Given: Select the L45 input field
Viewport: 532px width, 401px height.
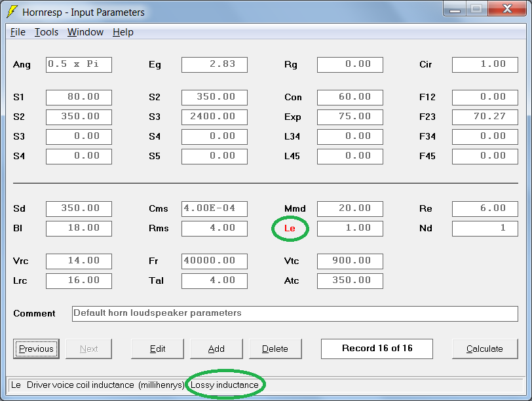Looking at the screenshot, I should point(350,157).
